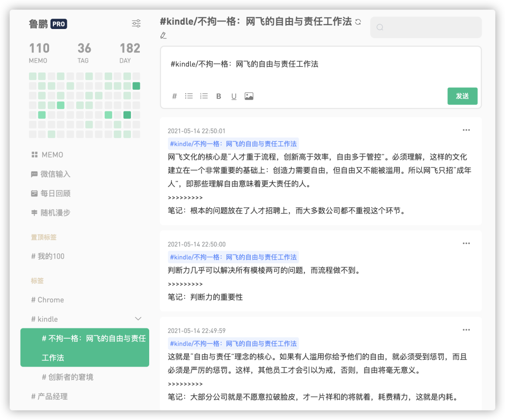Viewport: 505px width, 420px height.
Task: Open the settings sliders icon beside 鲁鹏
Action: (x=136, y=23)
